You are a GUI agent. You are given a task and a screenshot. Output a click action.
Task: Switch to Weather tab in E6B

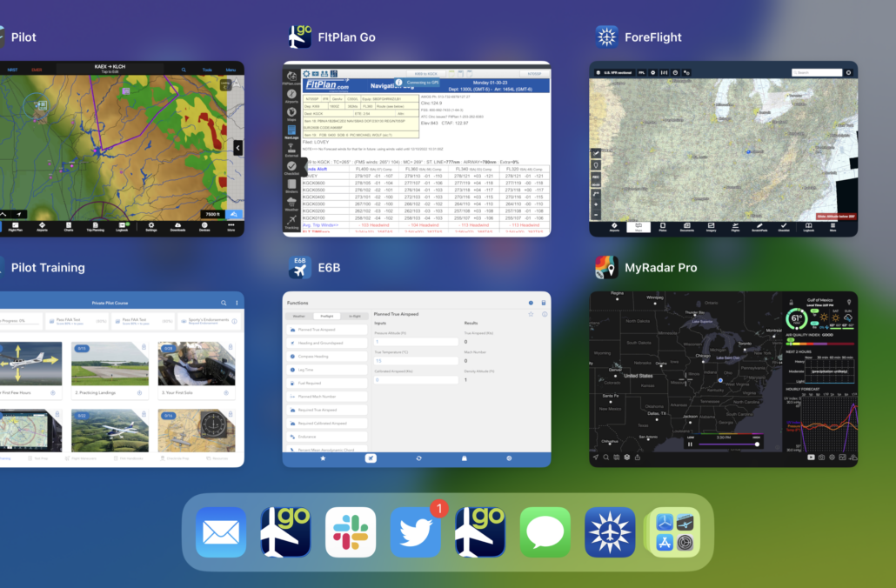pyautogui.click(x=299, y=316)
